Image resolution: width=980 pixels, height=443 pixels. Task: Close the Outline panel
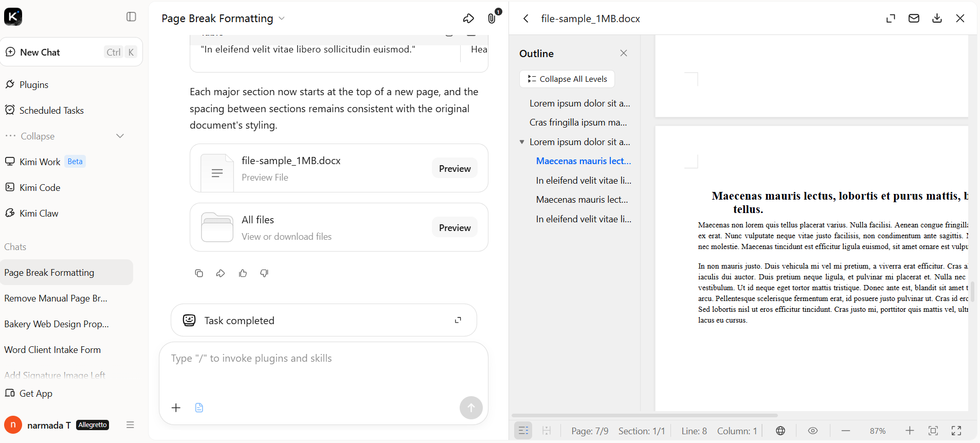point(624,53)
